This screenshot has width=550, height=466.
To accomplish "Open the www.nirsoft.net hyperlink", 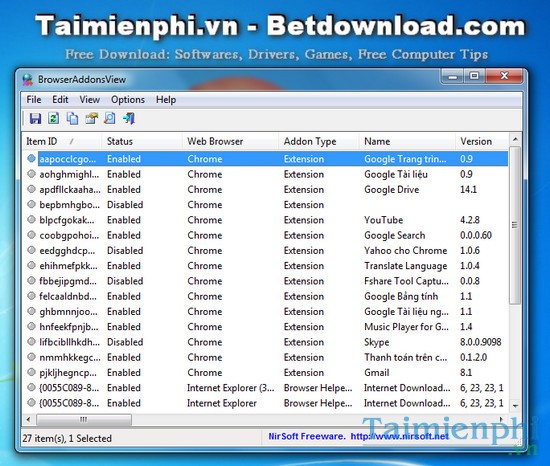I will coord(400,436).
